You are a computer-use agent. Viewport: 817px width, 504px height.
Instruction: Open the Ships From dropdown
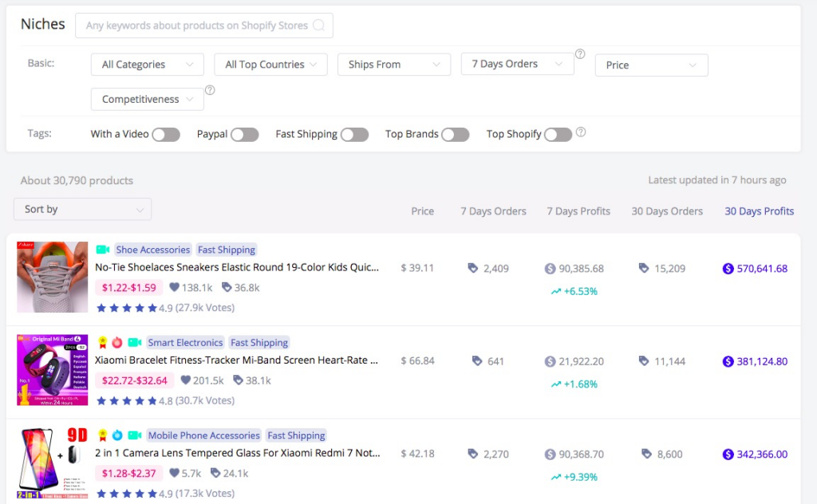tap(394, 65)
